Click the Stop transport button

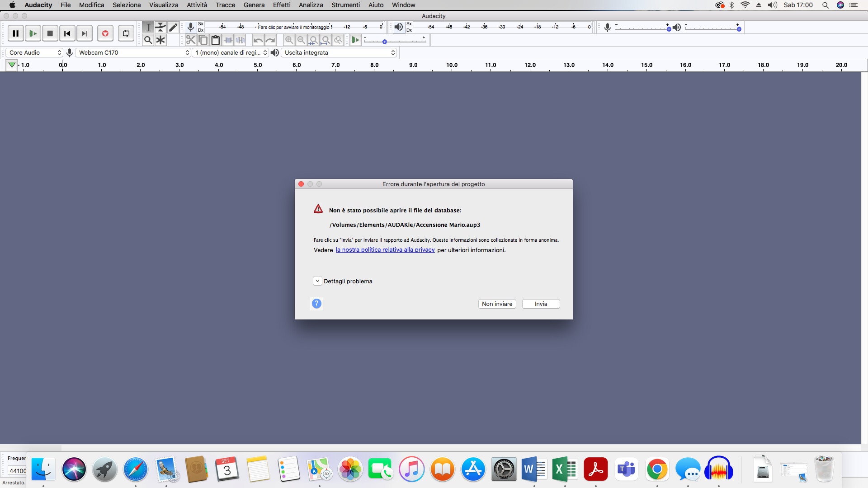[x=50, y=33]
